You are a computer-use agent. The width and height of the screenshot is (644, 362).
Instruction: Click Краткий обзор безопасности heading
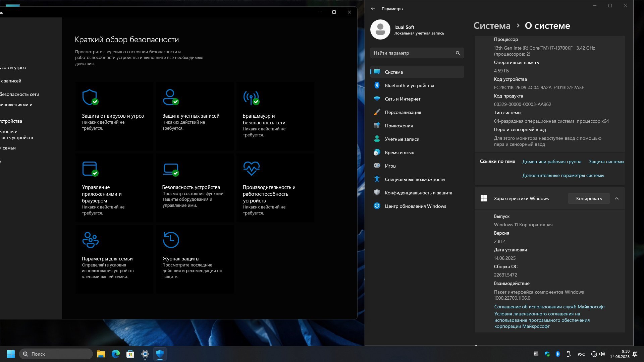point(127,40)
